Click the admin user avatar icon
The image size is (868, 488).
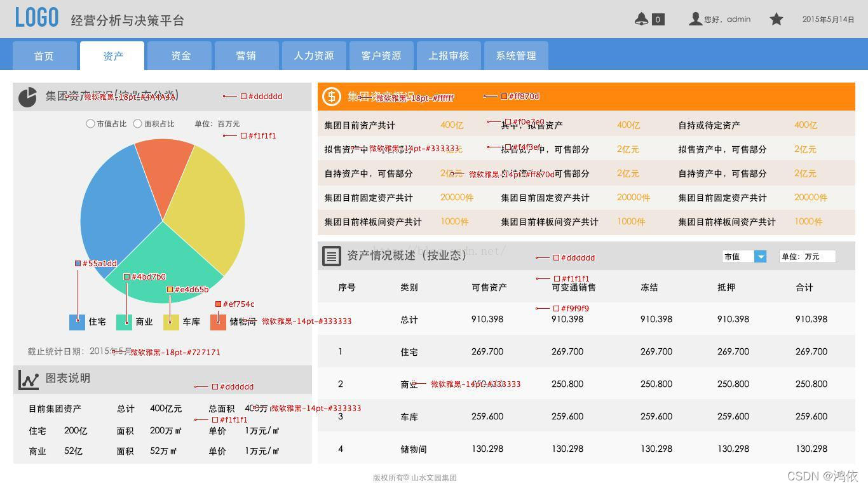click(695, 19)
